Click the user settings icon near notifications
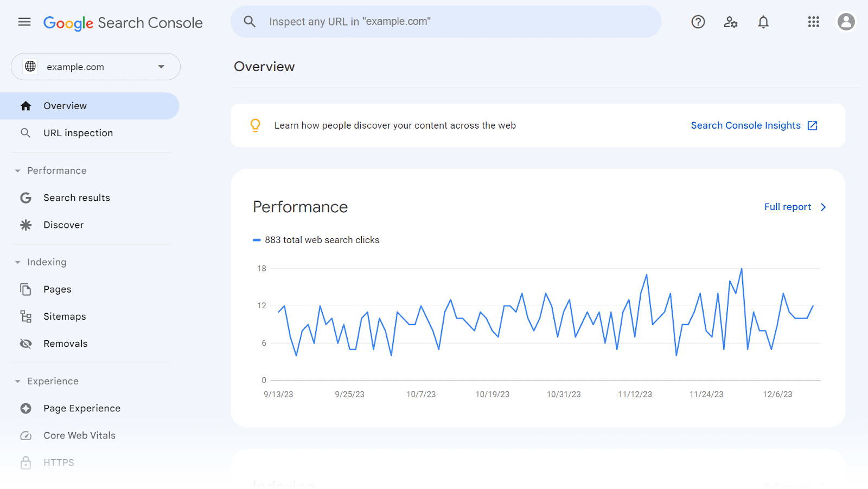This screenshot has height=489, width=868. (730, 22)
